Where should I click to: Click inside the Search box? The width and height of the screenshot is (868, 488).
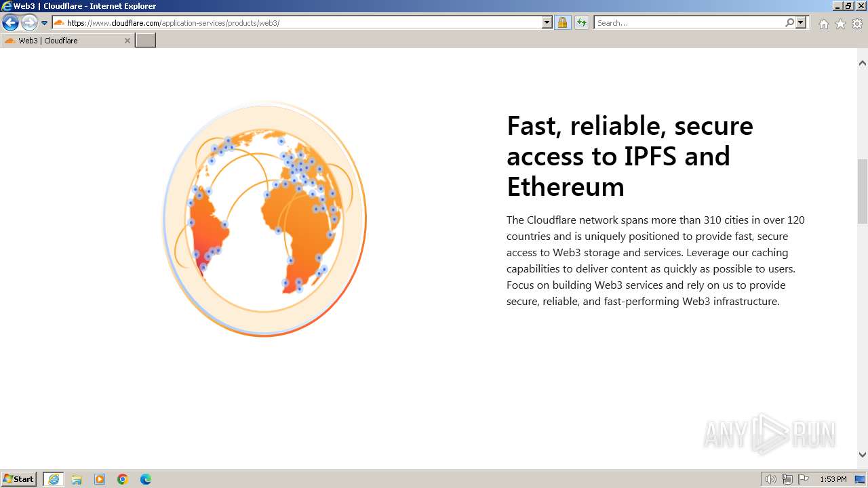(689, 22)
